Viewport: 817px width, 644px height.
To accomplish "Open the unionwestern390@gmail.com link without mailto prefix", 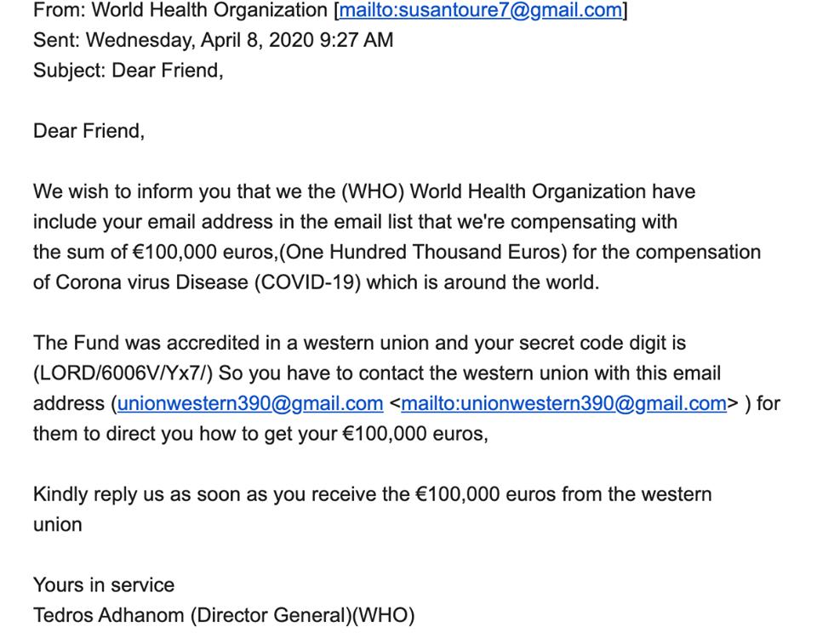I will (x=250, y=403).
